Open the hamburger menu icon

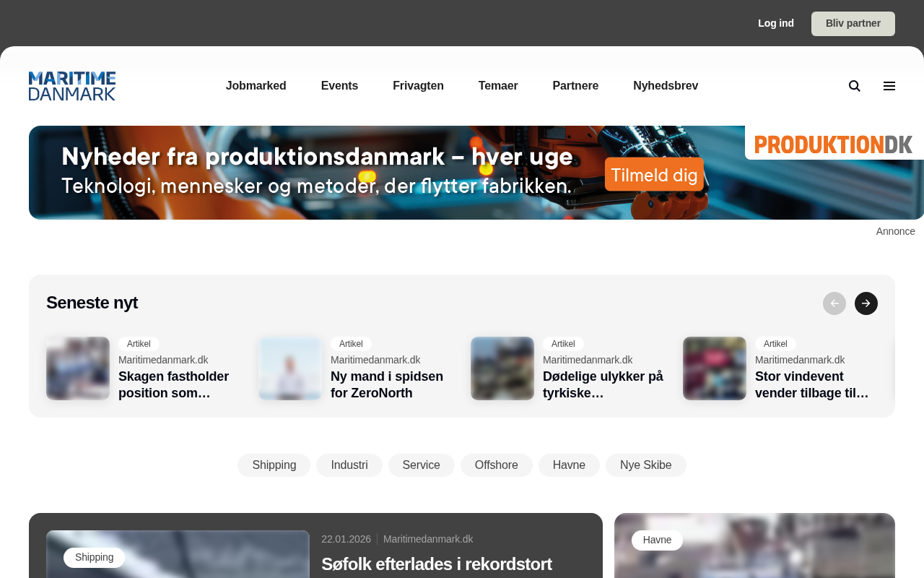coord(889,86)
